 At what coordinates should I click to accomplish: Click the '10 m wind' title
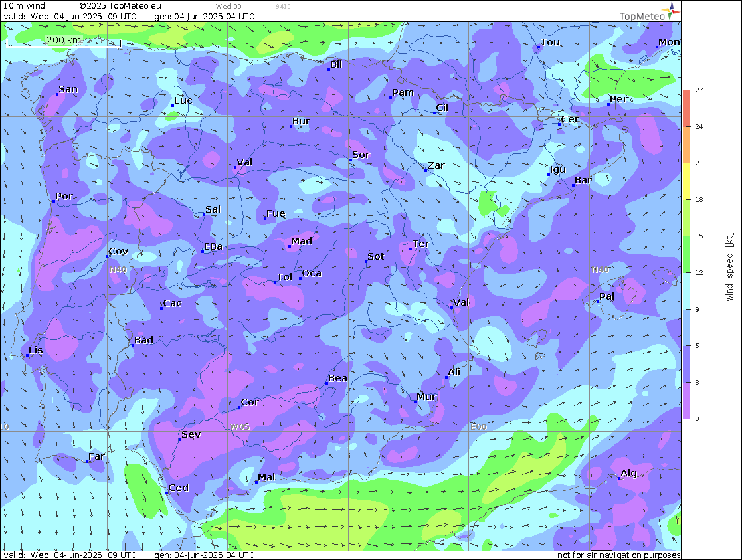(24, 6)
